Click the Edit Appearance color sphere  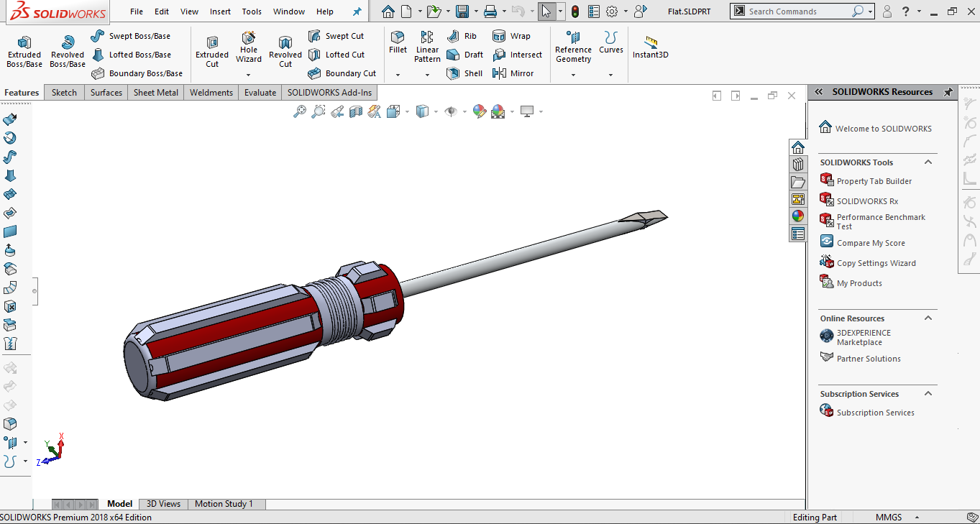pyautogui.click(x=480, y=111)
